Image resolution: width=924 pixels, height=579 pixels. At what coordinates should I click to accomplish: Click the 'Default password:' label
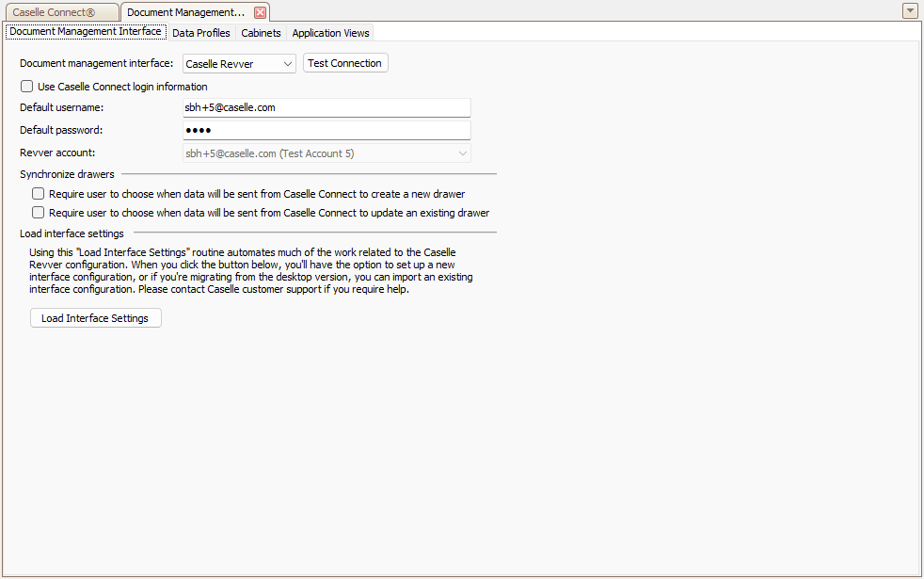[x=61, y=130]
